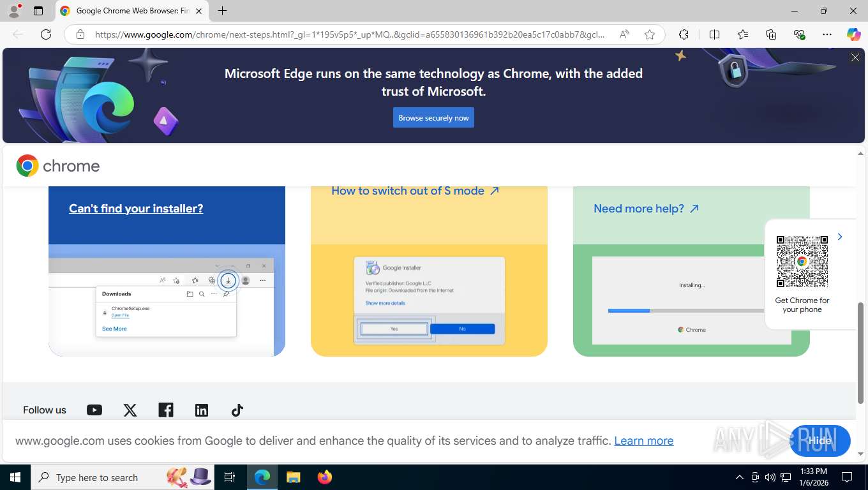The height and width of the screenshot is (490, 868).
Task: Open Learn more about cookies link
Action: tap(643, 441)
